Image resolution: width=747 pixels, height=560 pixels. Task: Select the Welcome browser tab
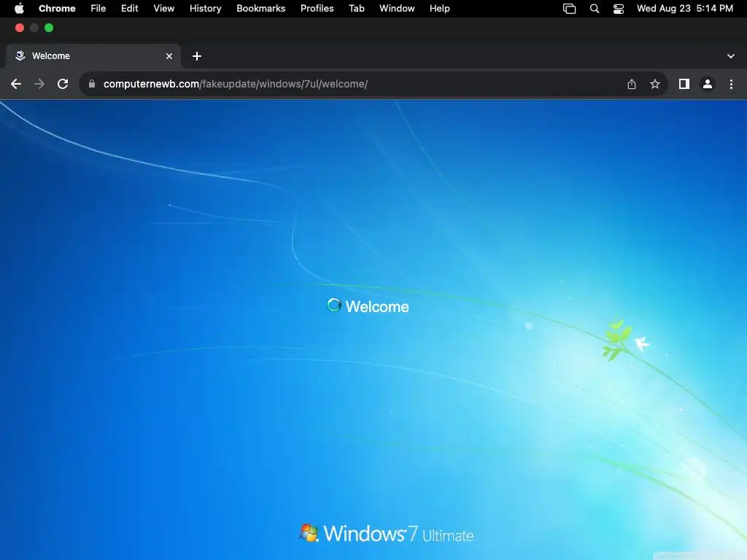point(93,56)
